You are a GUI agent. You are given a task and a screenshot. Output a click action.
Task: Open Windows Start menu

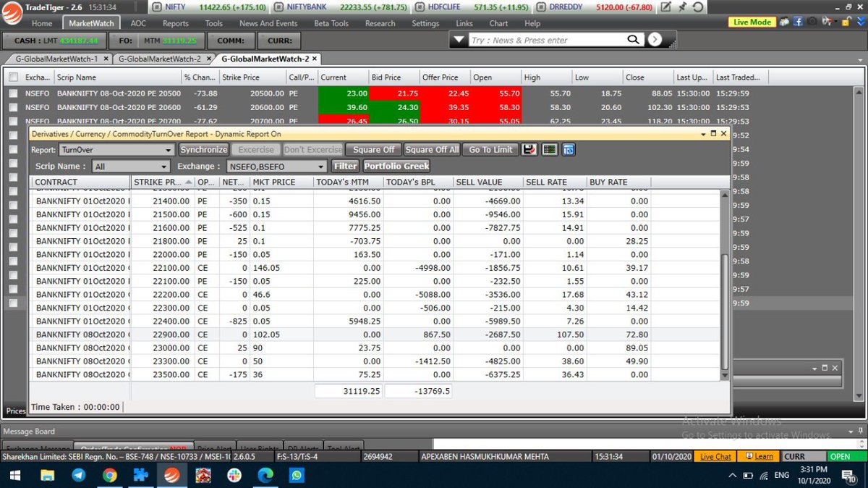coord(16,475)
